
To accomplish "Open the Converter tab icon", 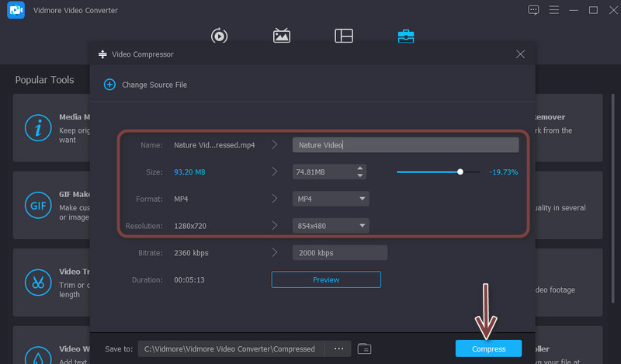I will [x=219, y=36].
